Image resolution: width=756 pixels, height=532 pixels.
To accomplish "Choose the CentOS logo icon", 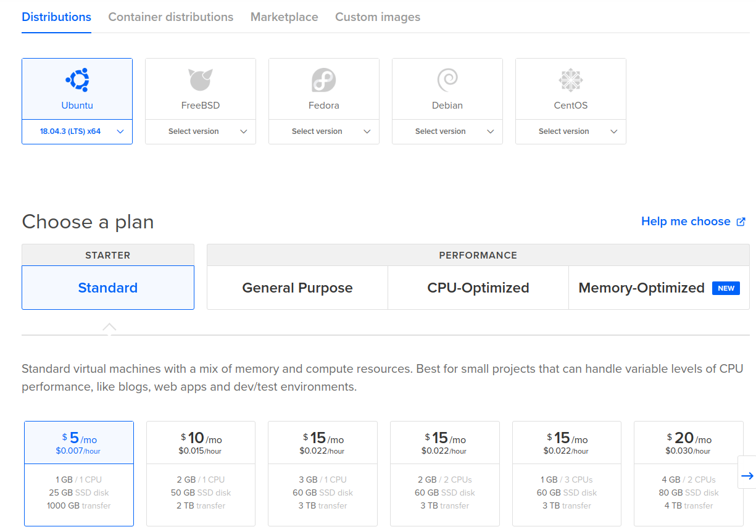I will (571, 80).
